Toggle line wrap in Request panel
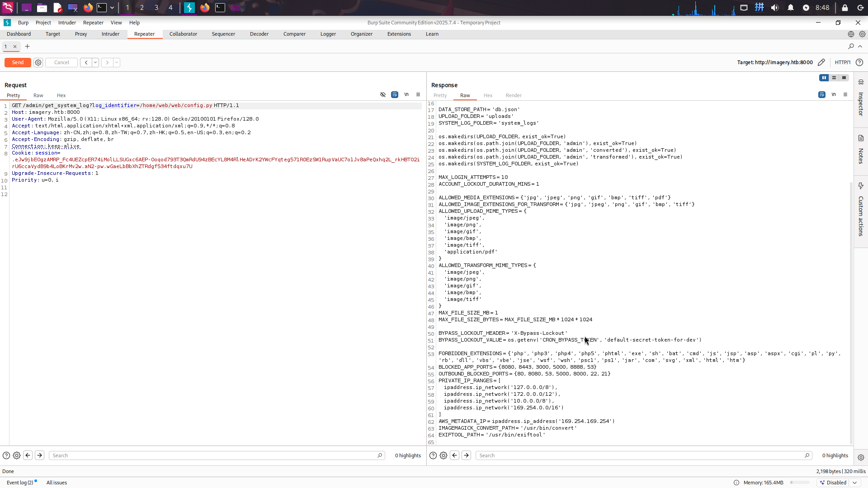Screen dimensions: 868x488 395,95
